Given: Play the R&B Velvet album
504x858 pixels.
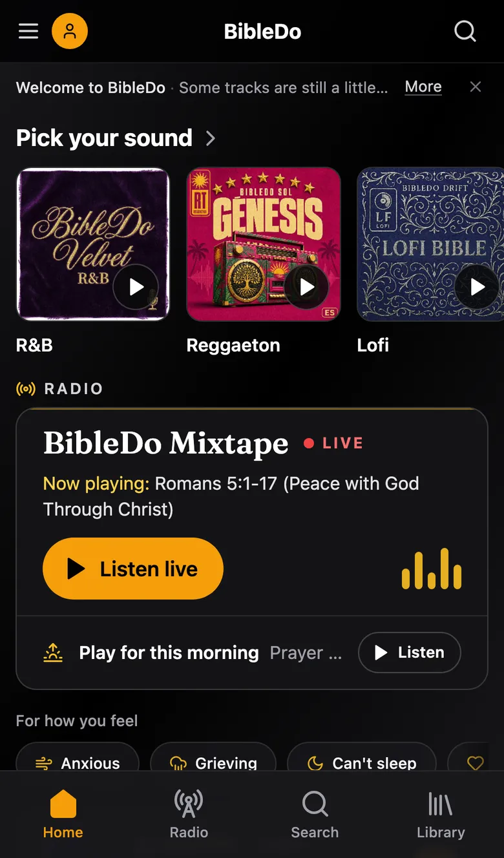Looking at the screenshot, I should [136, 287].
